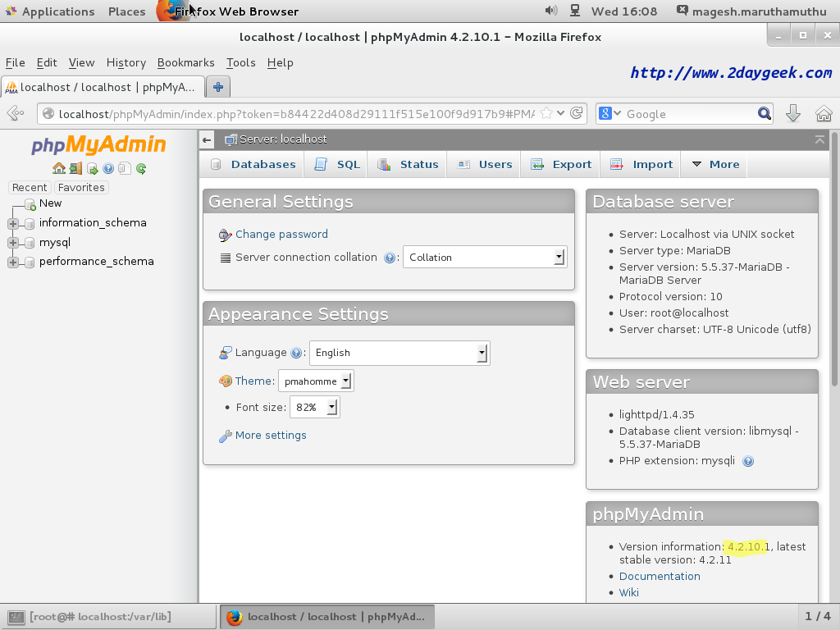
Task: Click the Log out door icon
Action: pos(75,169)
